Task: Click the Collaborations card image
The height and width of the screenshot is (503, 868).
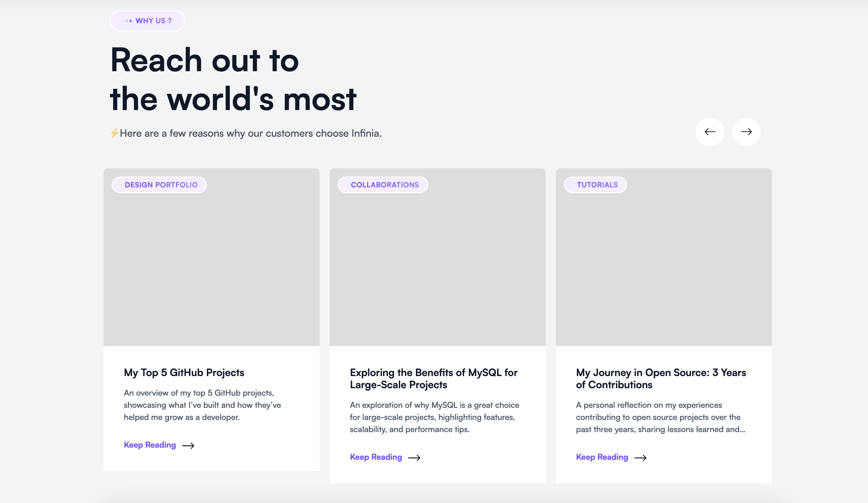Action: tap(437, 269)
